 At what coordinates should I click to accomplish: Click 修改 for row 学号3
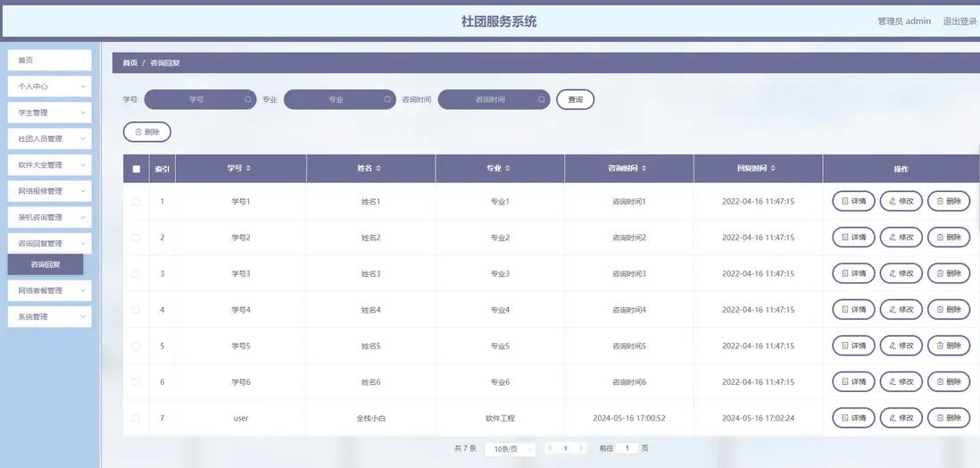point(901,273)
